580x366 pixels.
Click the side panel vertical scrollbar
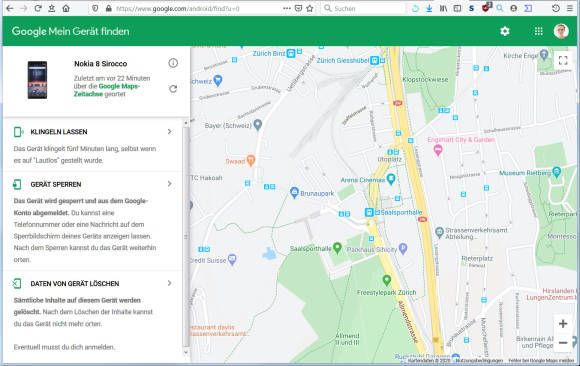point(186,237)
